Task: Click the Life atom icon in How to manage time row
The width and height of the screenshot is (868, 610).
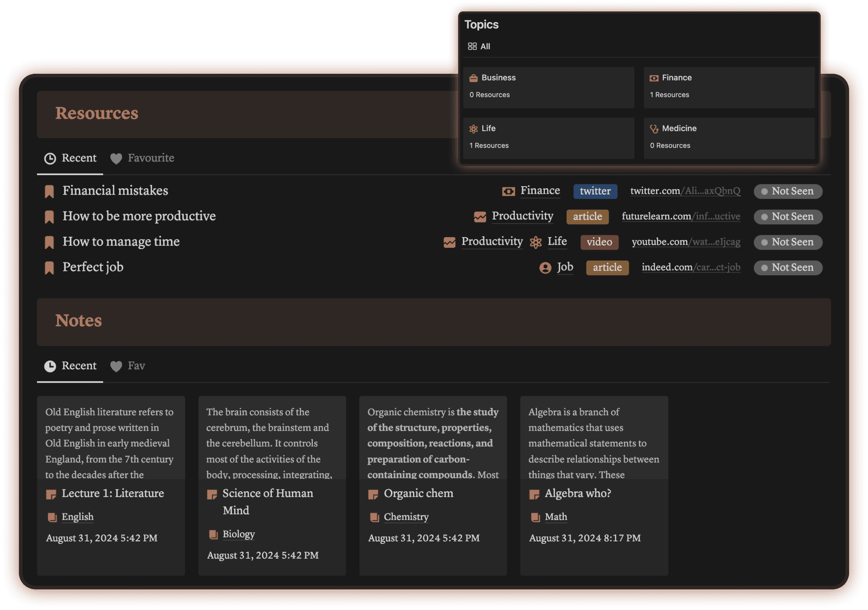Action: coord(536,242)
